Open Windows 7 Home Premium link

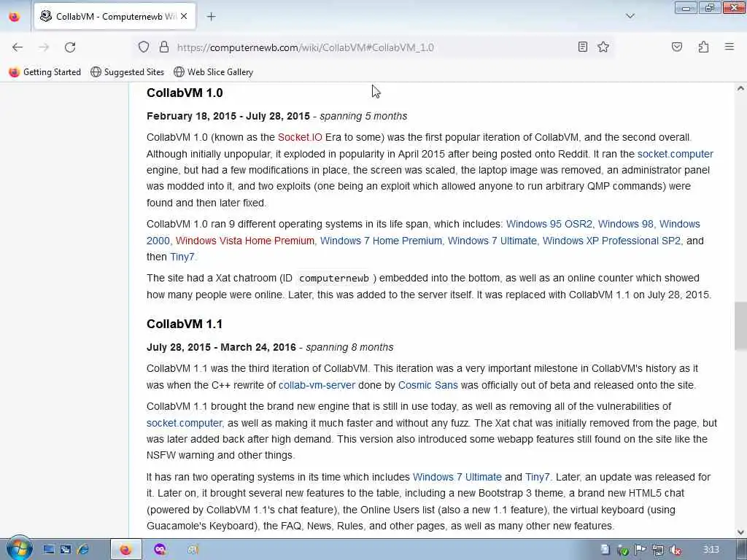381,241
